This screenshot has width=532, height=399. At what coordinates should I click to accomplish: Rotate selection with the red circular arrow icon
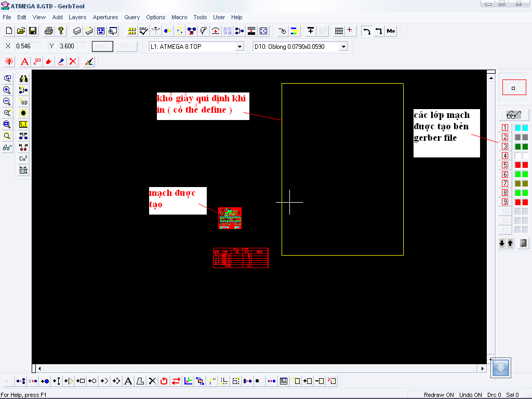[x=164, y=381]
